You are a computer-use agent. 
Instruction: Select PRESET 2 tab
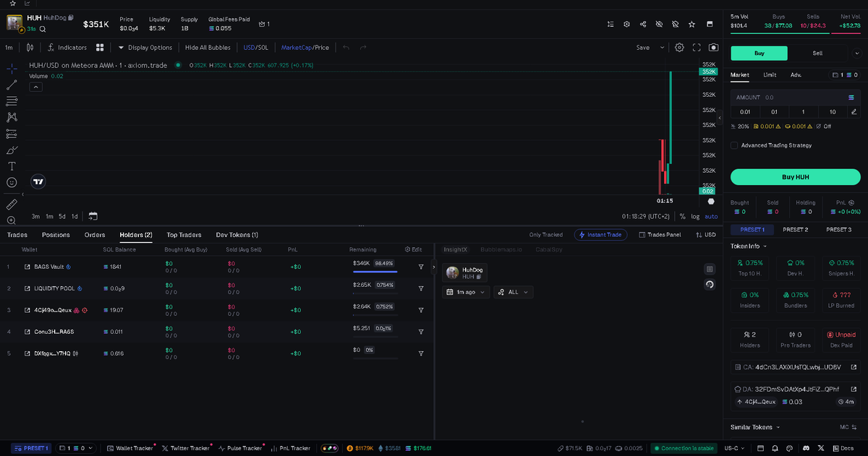[x=795, y=230]
